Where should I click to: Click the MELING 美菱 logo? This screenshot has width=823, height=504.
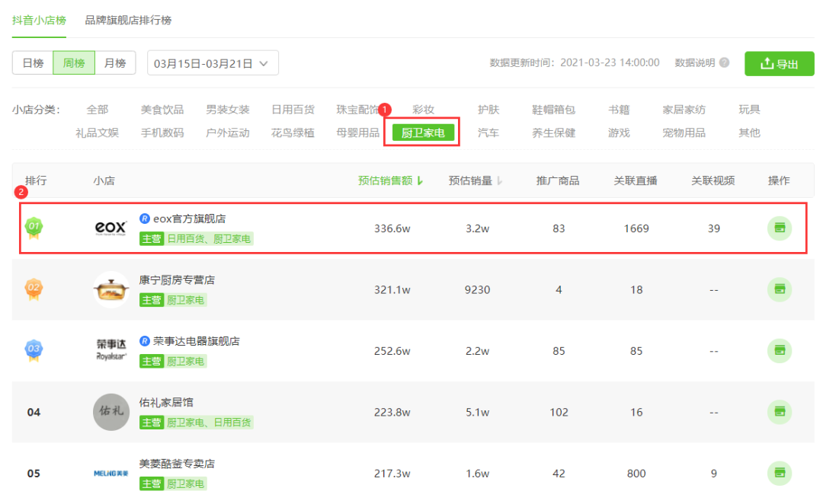point(110,473)
